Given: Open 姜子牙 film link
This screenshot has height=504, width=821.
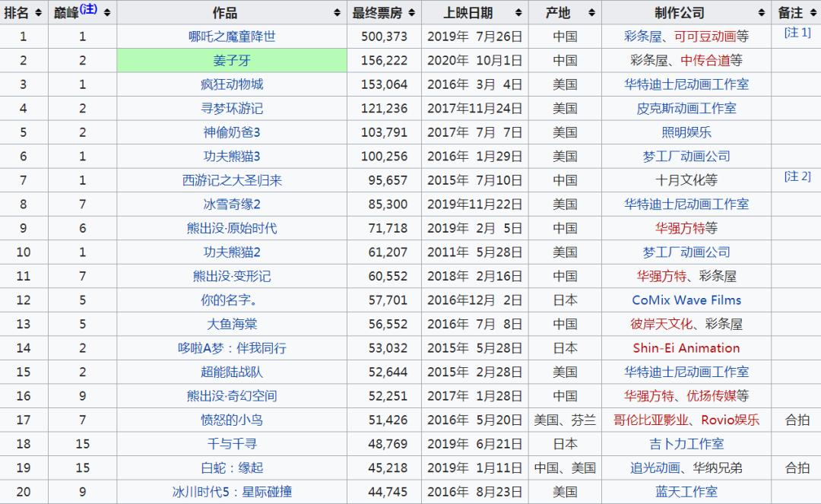Looking at the screenshot, I should [232, 61].
